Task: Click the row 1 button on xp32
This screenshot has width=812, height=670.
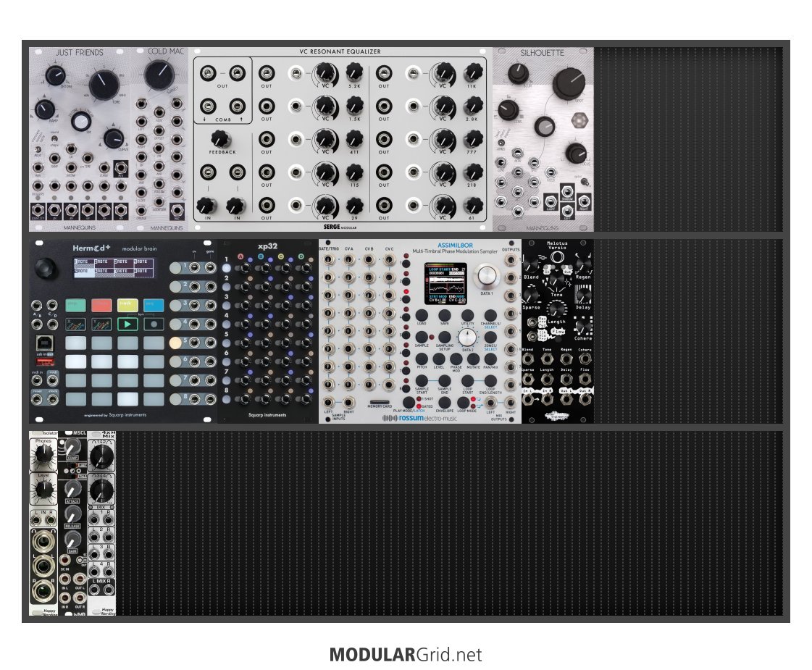Action: coord(226,268)
